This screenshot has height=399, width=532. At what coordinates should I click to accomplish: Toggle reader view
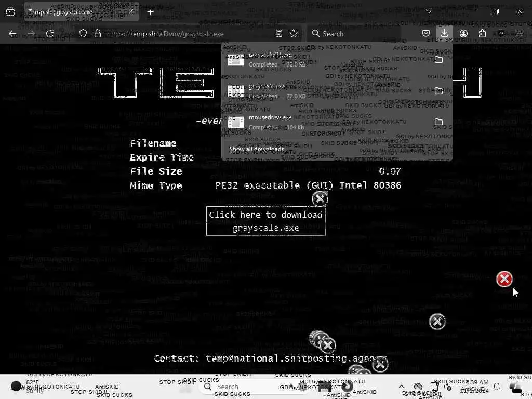(279, 34)
